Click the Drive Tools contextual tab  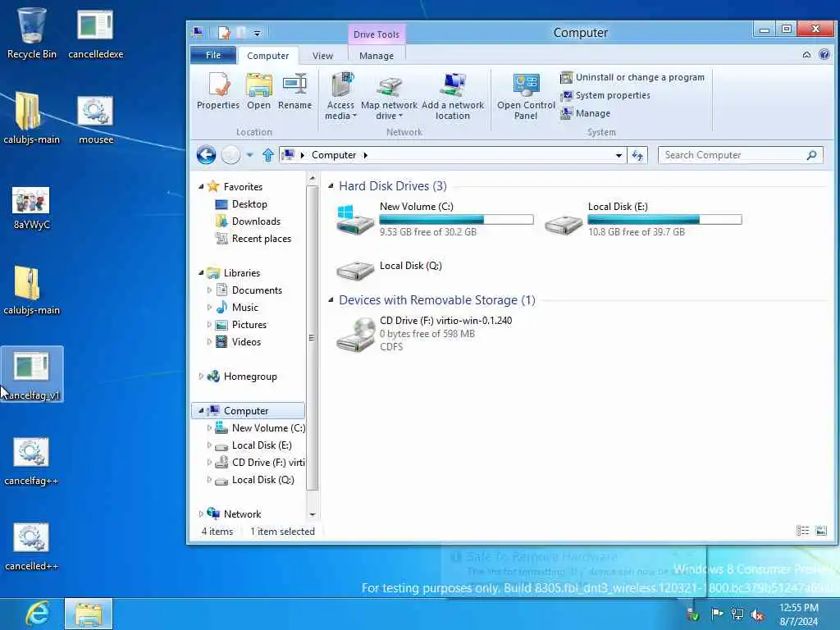coord(376,34)
